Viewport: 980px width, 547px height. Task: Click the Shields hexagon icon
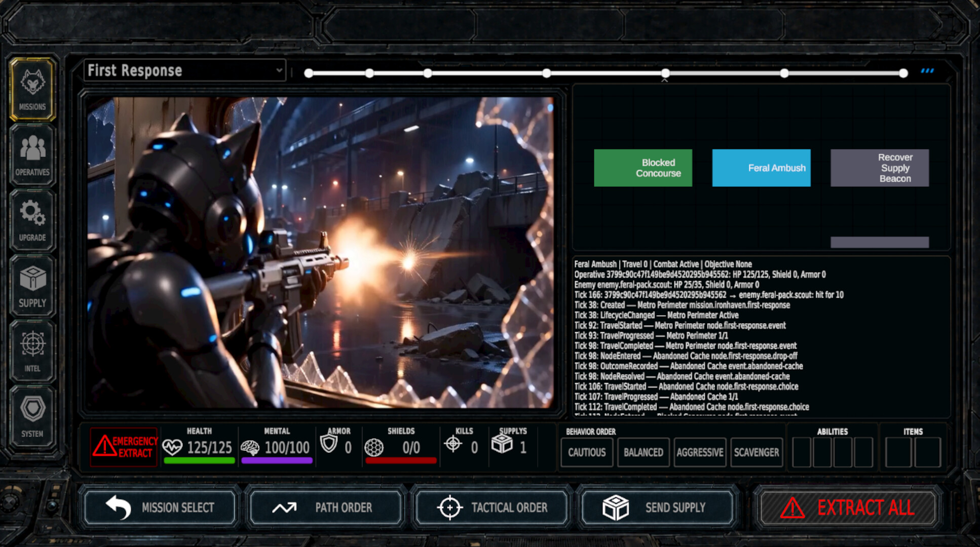click(374, 447)
